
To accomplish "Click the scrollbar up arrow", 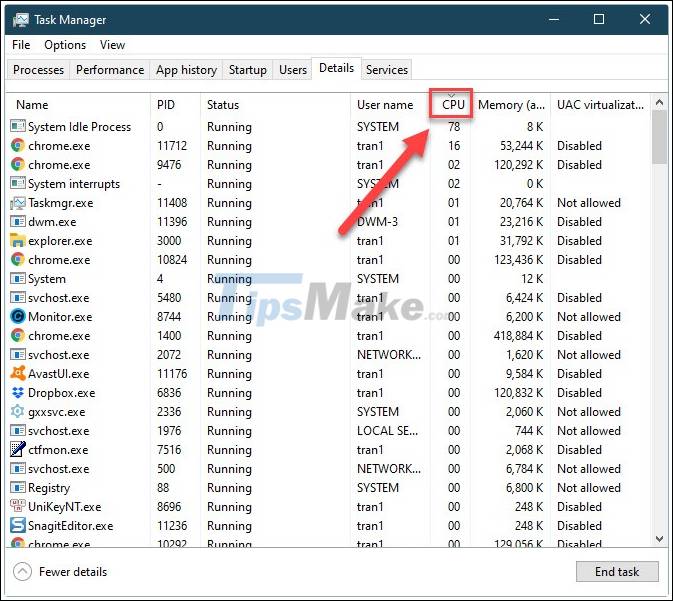I will tap(659, 103).
